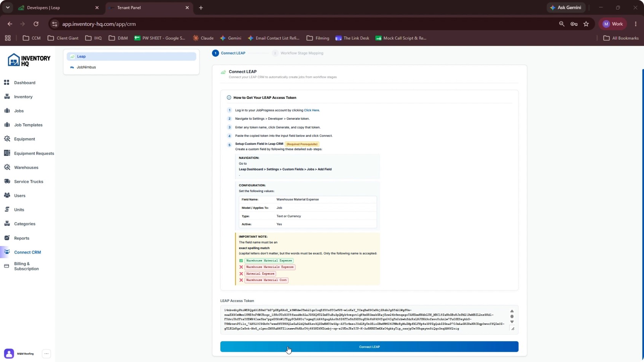The width and height of the screenshot is (644, 362).
Task: Open the Gemini bookmark
Action: point(231,38)
